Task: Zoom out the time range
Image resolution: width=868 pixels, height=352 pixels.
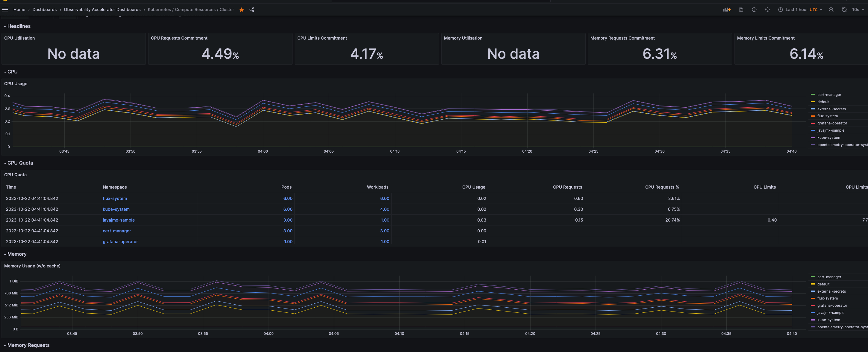Action: point(831,10)
